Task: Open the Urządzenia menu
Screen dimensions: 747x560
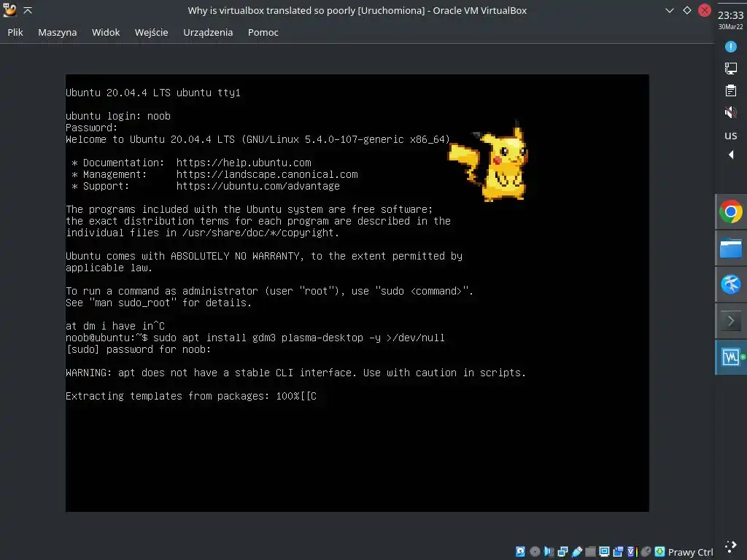Action: click(208, 32)
